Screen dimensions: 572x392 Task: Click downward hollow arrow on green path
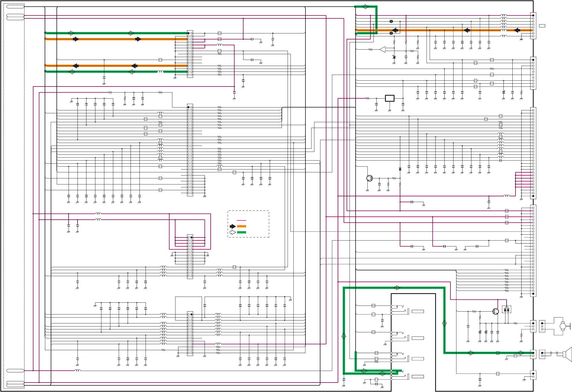point(444,324)
